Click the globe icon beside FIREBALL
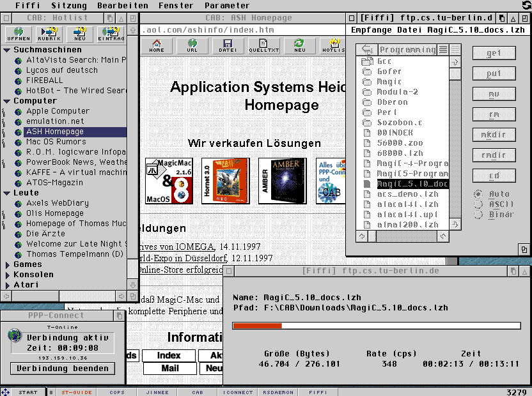Screen dimensions: 532x396 click(x=19, y=81)
